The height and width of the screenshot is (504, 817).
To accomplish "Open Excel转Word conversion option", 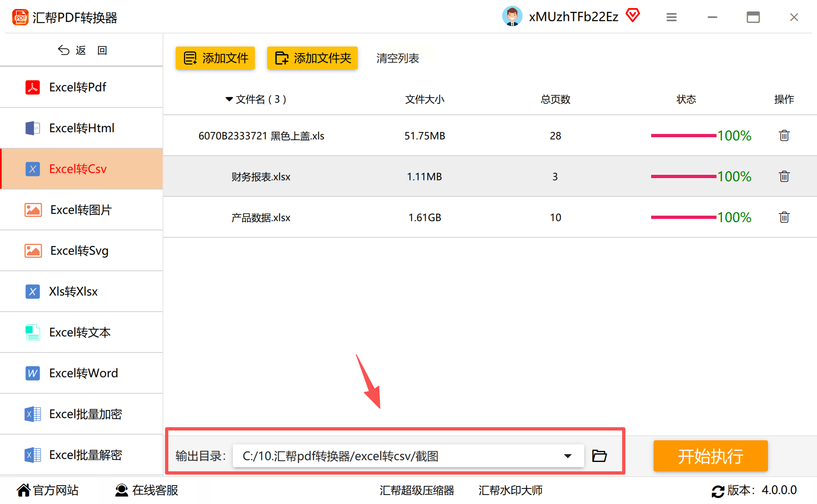I will point(83,373).
